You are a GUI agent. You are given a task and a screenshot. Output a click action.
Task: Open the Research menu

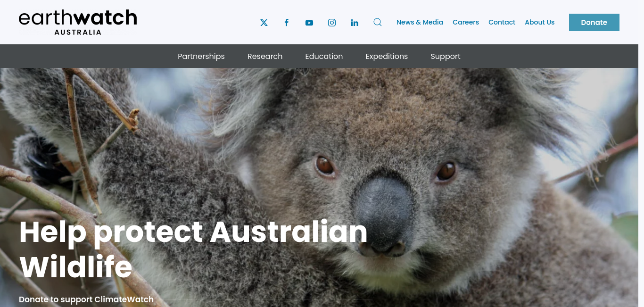(x=265, y=56)
